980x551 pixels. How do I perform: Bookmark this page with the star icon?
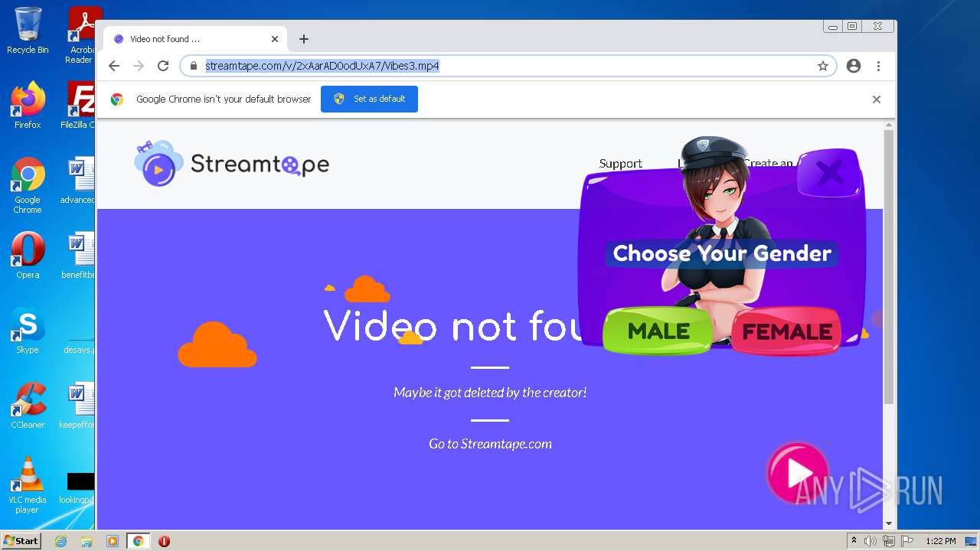coord(823,66)
